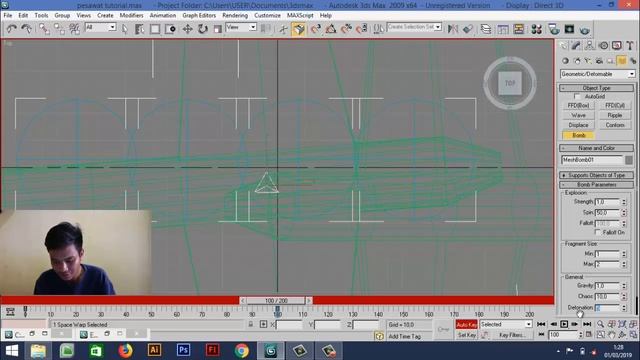
Task: Open the File menu
Action: 8,15
